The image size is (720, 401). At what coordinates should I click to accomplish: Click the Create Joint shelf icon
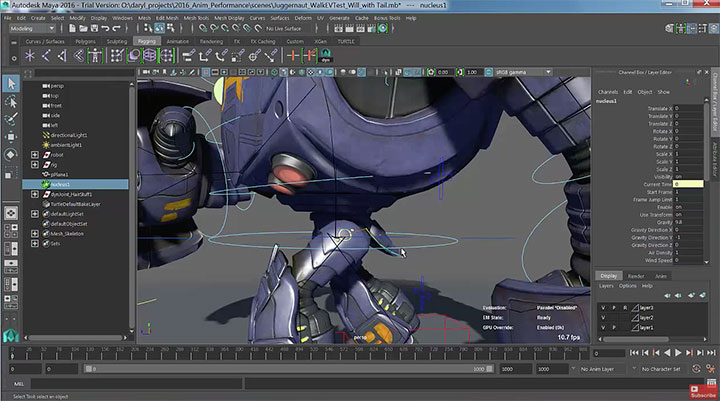pyautogui.click(x=46, y=56)
